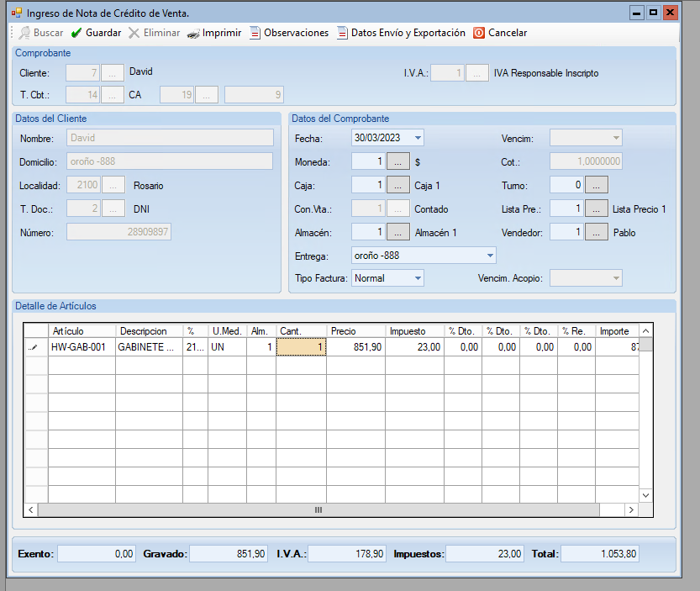Click the Imprimir toolbar label
The height and width of the screenshot is (591, 700).
click(222, 33)
